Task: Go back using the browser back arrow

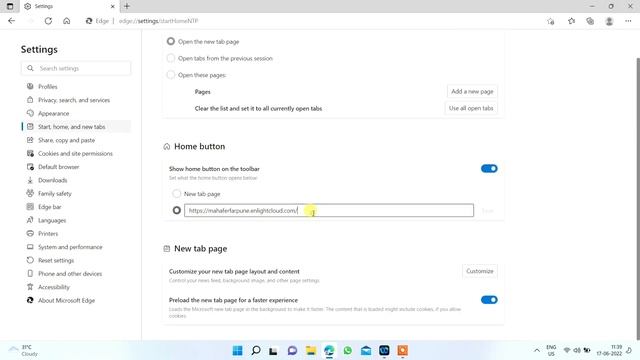Action: tap(11, 21)
